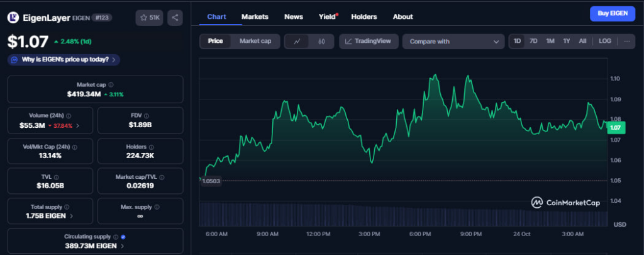Select the 1Y time range
Screen dimensions: 644x255
(x=567, y=41)
